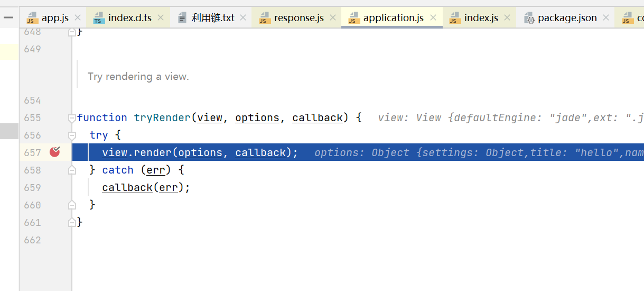Open the index.d.ts editor tab

coord(123,18)
